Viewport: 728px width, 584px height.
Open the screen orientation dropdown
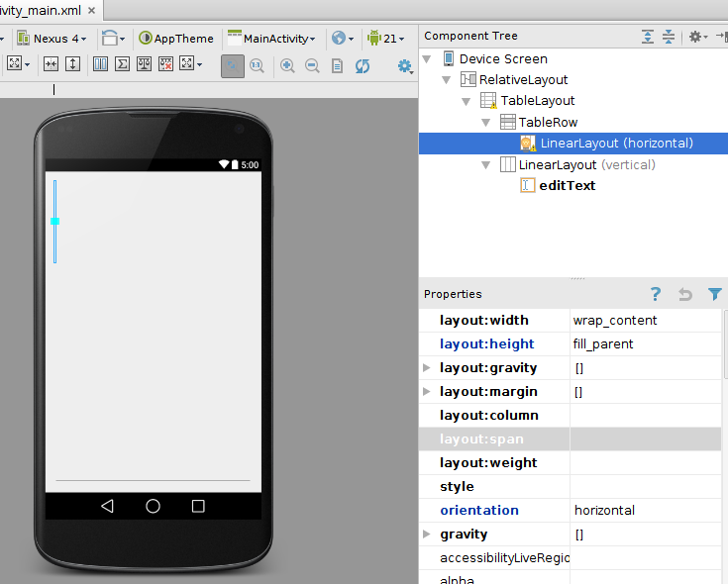(x=113, y=39)
